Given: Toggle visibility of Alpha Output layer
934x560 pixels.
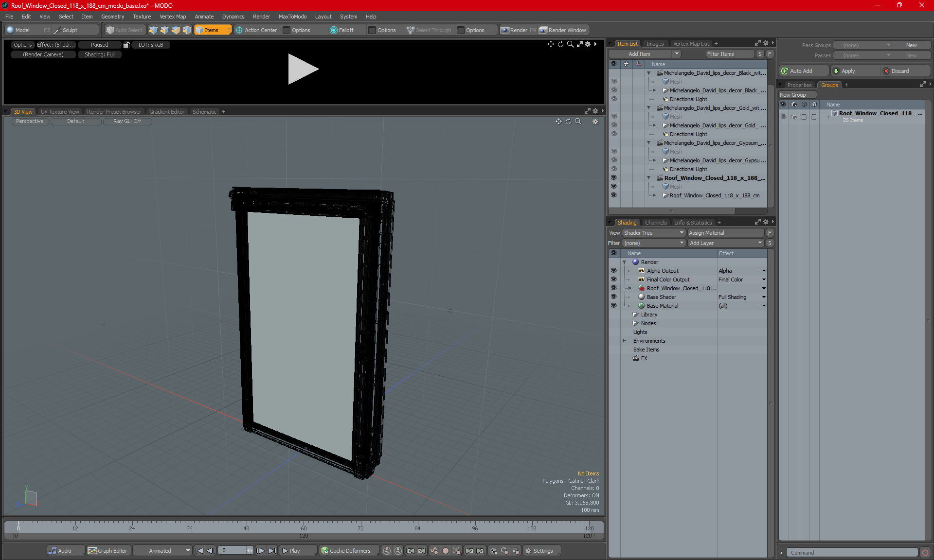Looking at the screenshot, I should pos(613,271).
